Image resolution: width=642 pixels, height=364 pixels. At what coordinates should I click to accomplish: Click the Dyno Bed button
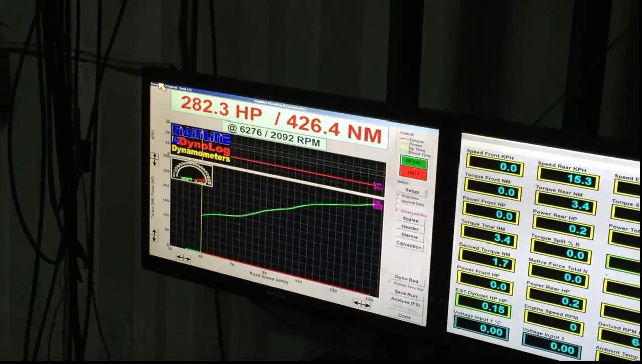407,281
